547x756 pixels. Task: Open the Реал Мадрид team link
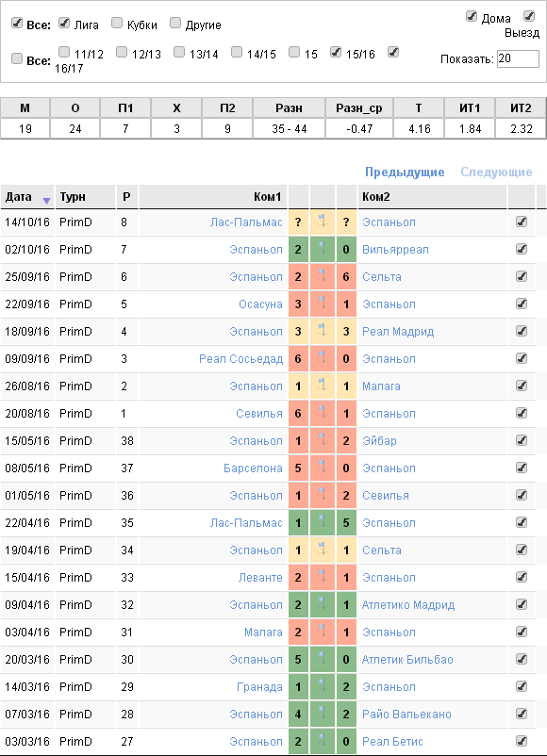pos(398,332)
